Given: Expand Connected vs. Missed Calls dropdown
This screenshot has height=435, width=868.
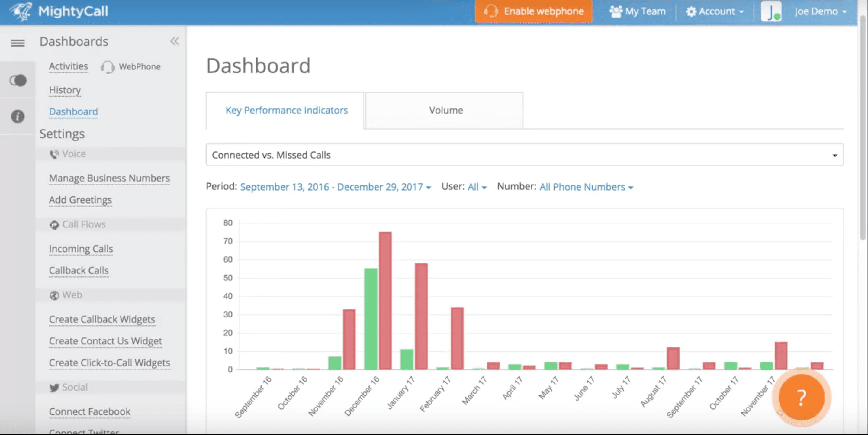Looking at the screenshot, I should (x=524, y=155).
